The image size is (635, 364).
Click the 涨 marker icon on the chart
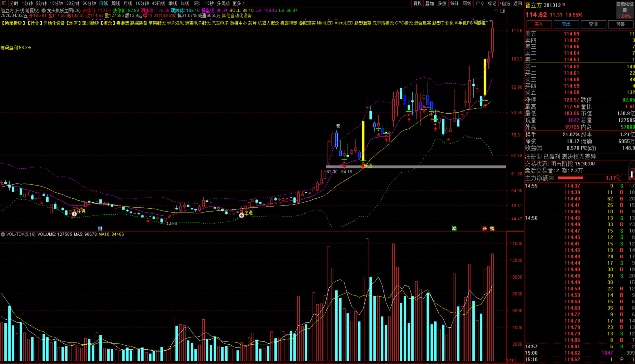[484, 228]
